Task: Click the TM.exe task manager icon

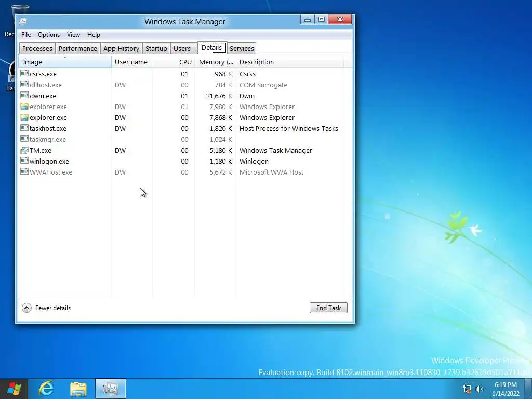Action: 24,150
